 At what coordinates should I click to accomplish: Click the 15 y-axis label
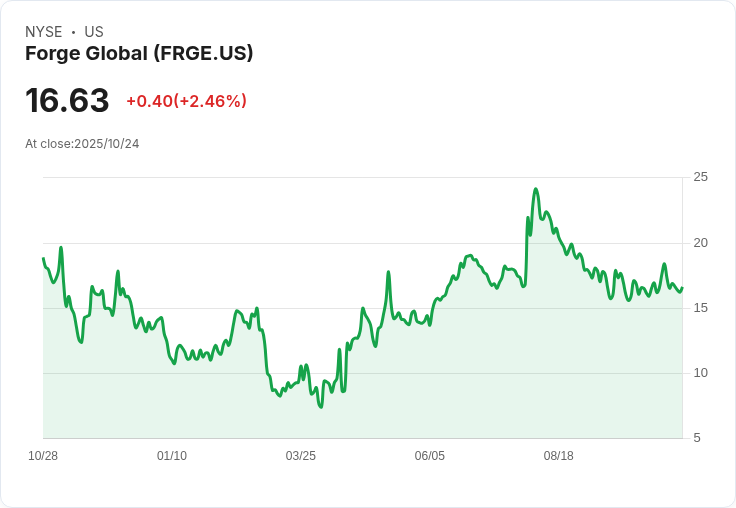coord(701,308)
